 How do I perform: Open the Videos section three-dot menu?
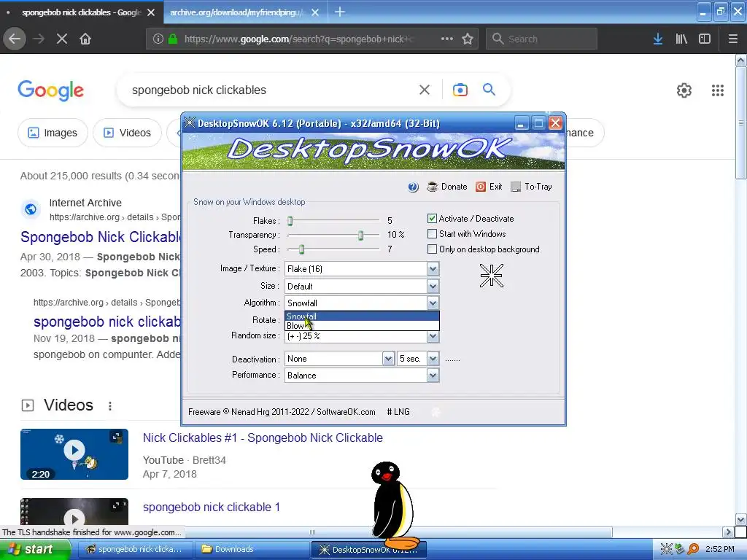[x=110, y=405]
